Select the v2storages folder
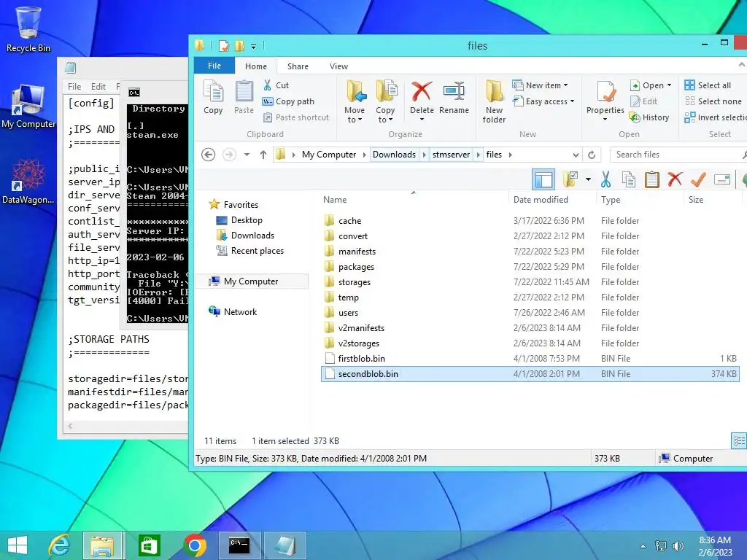The image size is (747, 560). tap(359, 343)
